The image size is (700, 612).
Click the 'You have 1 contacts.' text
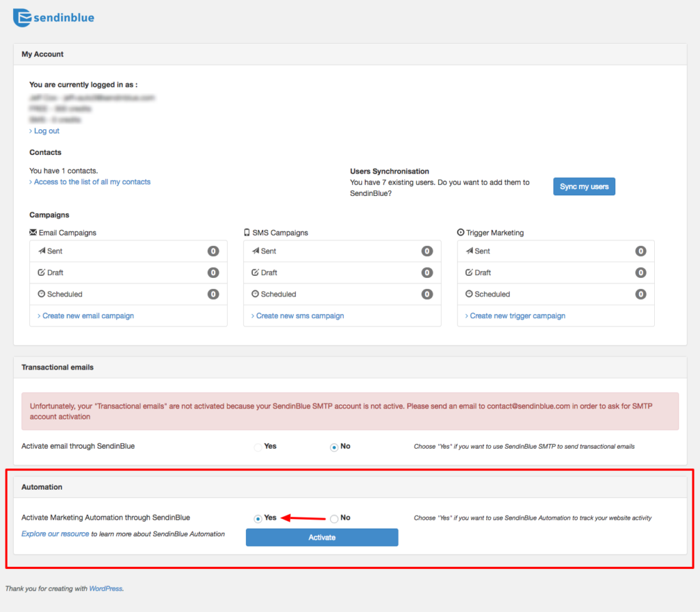point(64,170)
